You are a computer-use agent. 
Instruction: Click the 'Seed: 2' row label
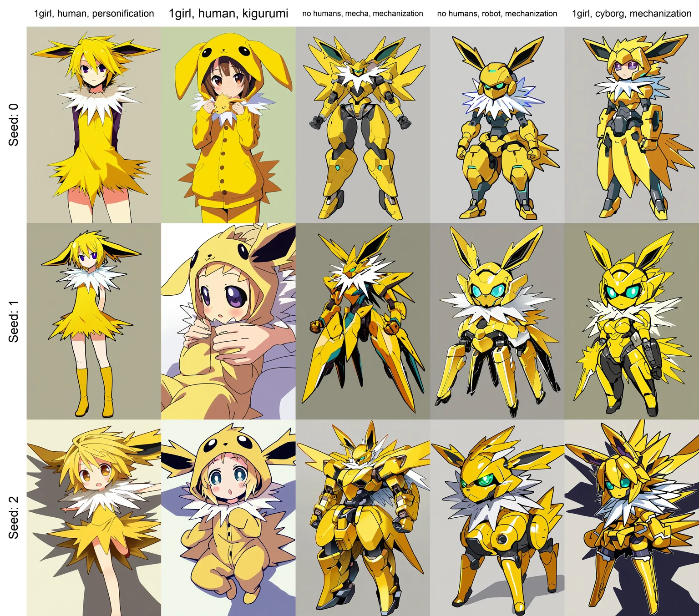click(x=14, y=518)
